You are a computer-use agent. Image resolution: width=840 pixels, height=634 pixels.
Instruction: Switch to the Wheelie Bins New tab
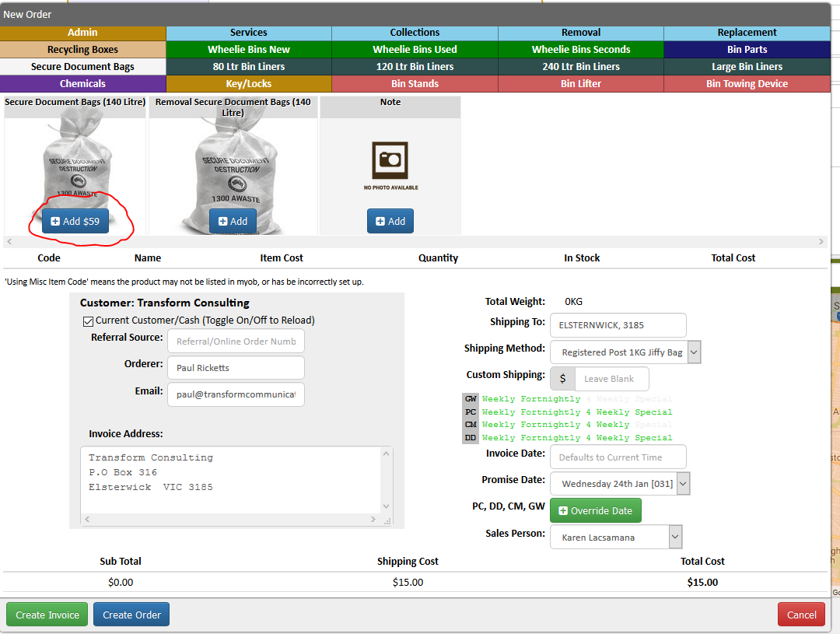[x=249, y=49]
